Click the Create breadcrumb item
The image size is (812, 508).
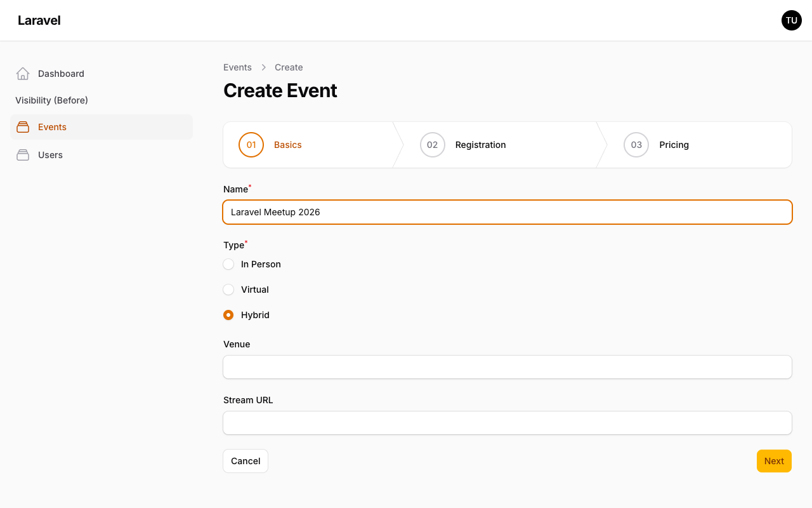289,67
